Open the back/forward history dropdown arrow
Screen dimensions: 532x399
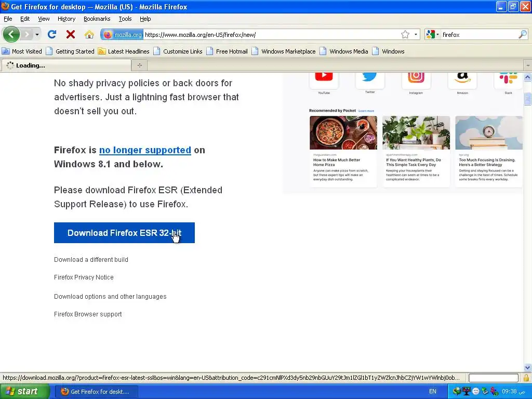pos(37,34)
